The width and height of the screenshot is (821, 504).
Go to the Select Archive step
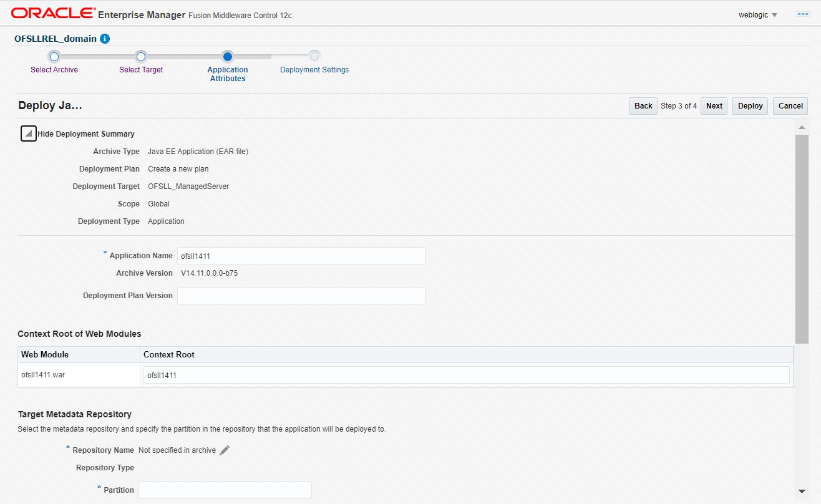54,70
